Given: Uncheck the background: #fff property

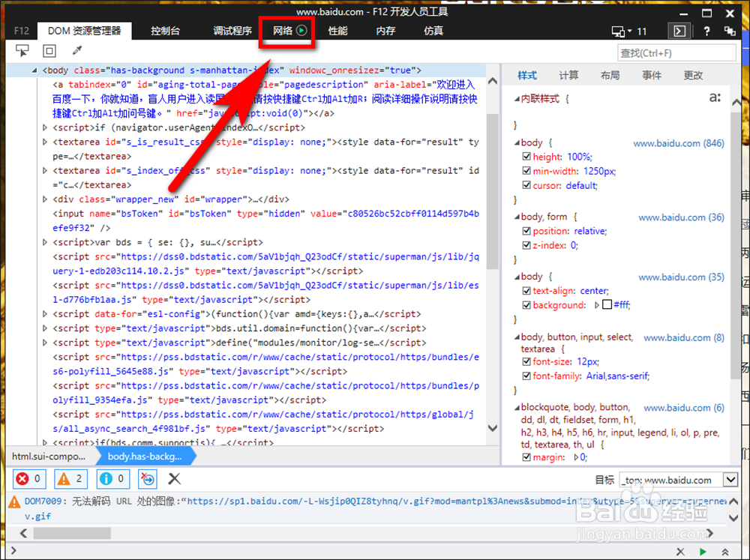Looking at the screenshot, I should click(x=526, y=304).
